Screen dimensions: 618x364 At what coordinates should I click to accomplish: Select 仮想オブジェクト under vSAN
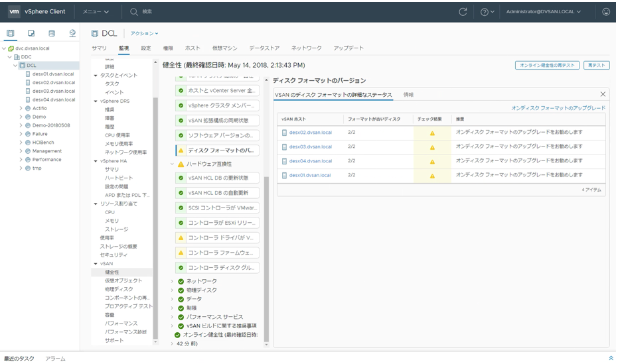123,280
